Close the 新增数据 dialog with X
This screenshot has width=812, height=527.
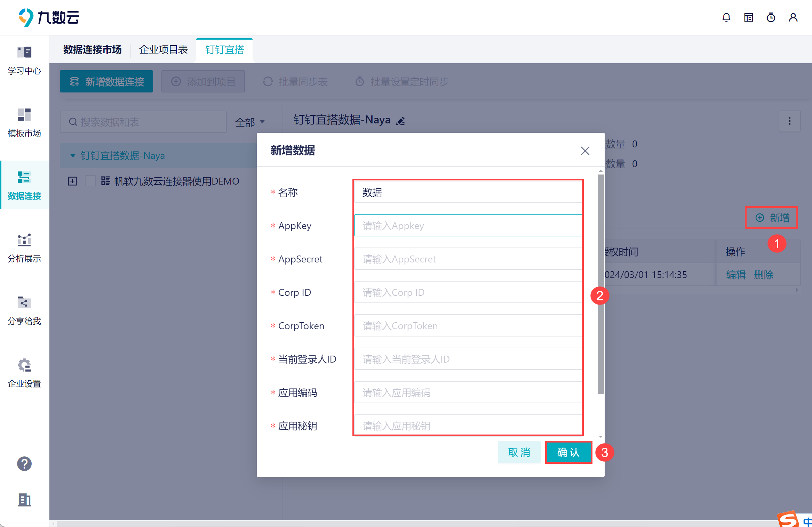(x=585, y=151)
